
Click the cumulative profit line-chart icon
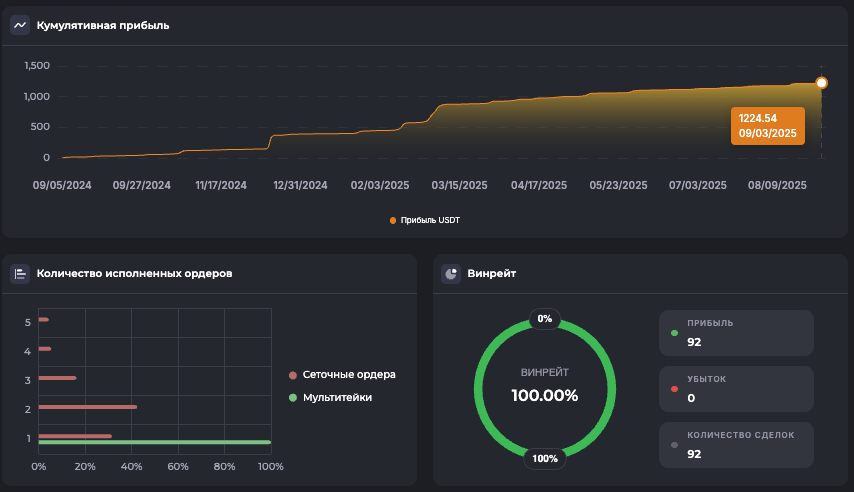(x=20, y=25)
